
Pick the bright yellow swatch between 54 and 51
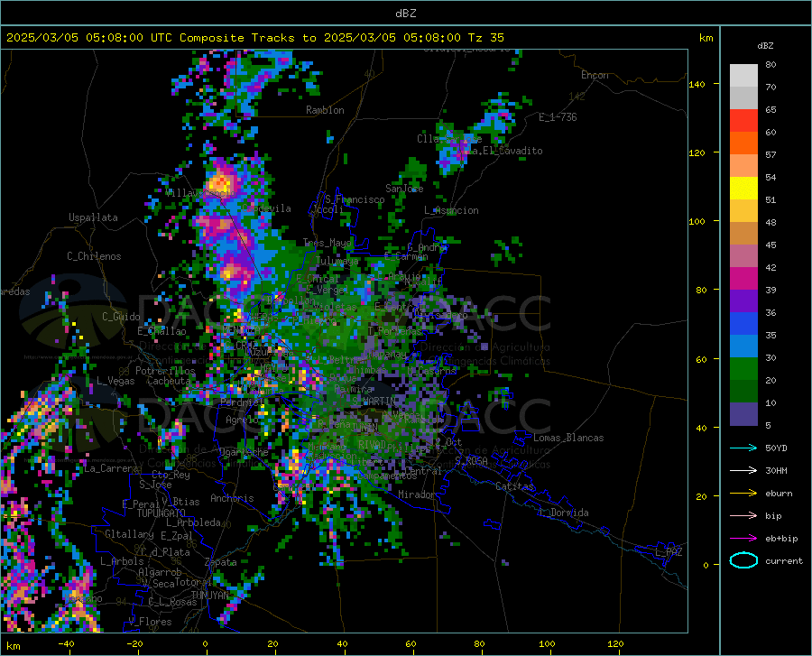pos(743,188)
